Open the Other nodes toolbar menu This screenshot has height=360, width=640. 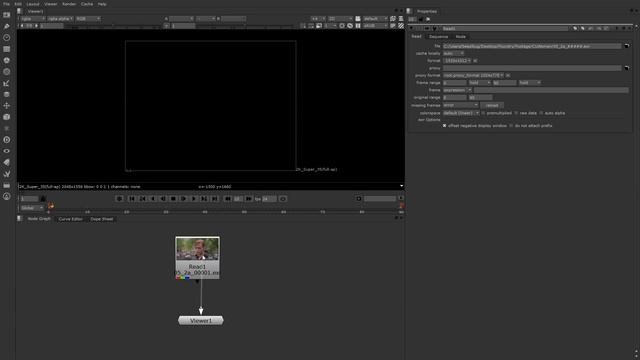click(7, 185)
